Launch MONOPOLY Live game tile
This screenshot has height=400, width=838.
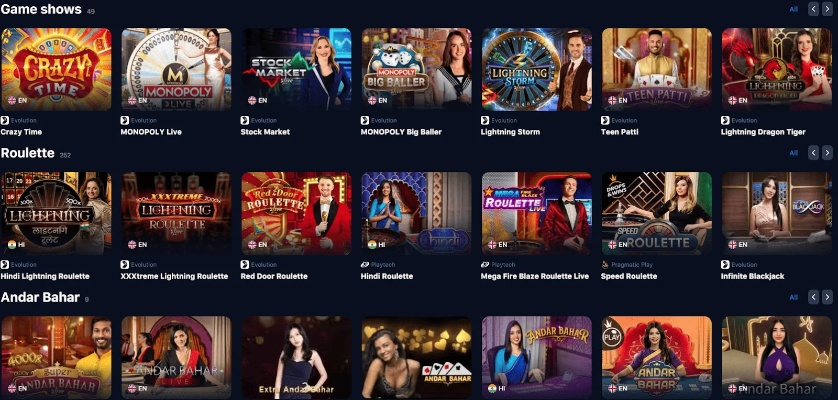[x=176, y=69]
